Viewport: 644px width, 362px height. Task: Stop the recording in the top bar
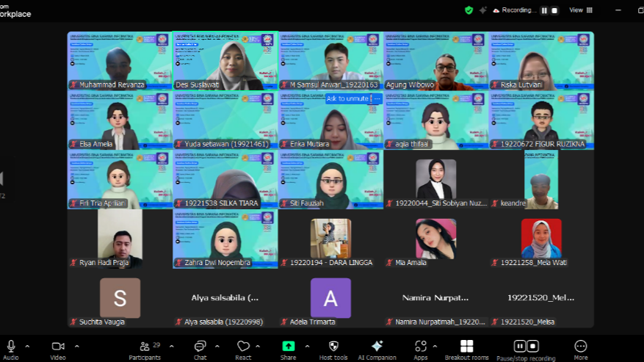coord(554,10)
